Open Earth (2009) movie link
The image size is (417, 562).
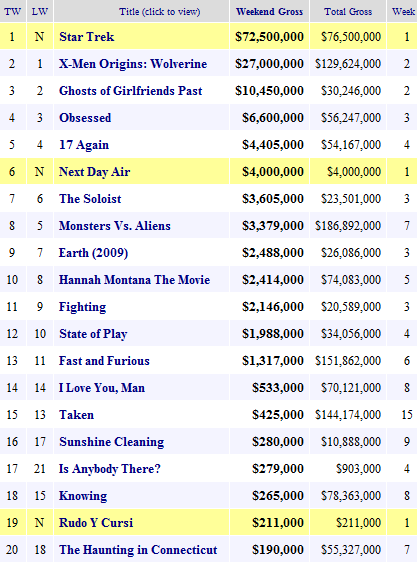pyautogui.click(x=93, y=253)
